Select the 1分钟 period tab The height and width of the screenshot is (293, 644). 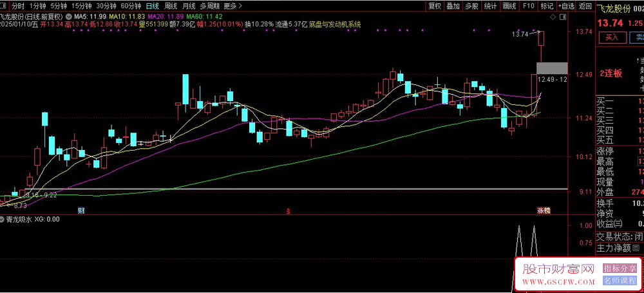point(37,6)
